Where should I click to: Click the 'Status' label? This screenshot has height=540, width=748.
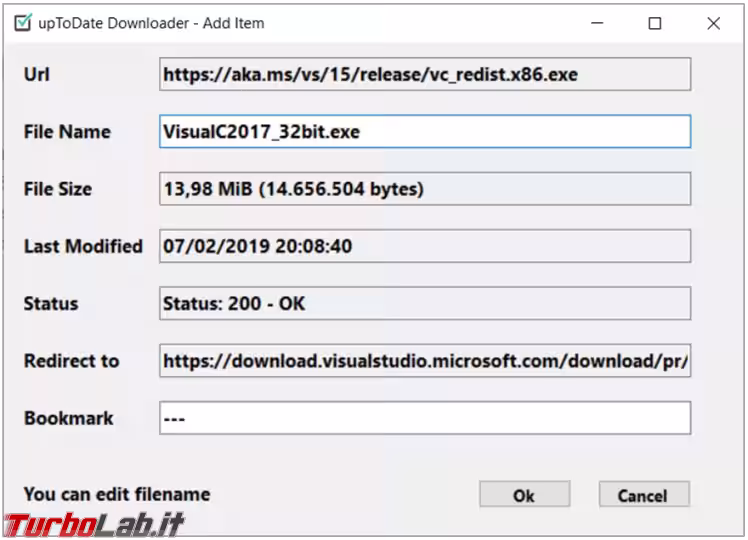pyautogui.click(x=51, y=303)
